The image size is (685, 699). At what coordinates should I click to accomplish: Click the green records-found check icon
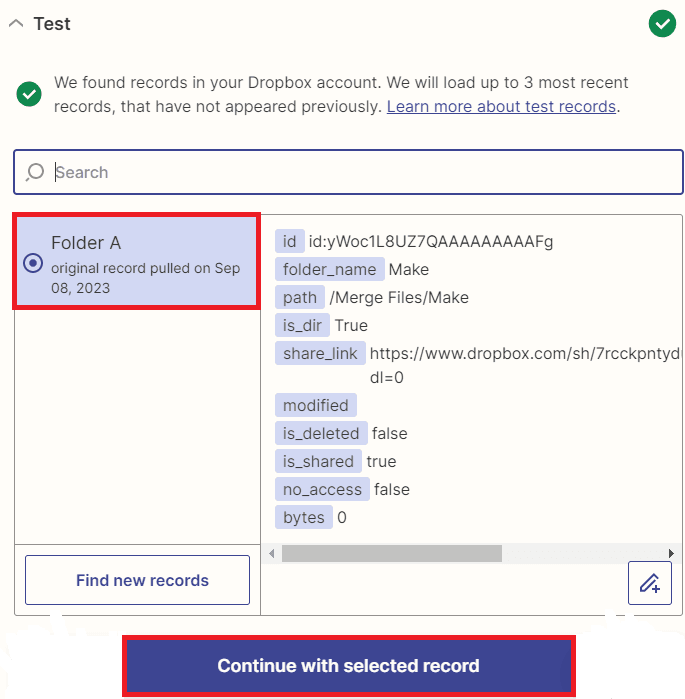click(x=29, y=94)
